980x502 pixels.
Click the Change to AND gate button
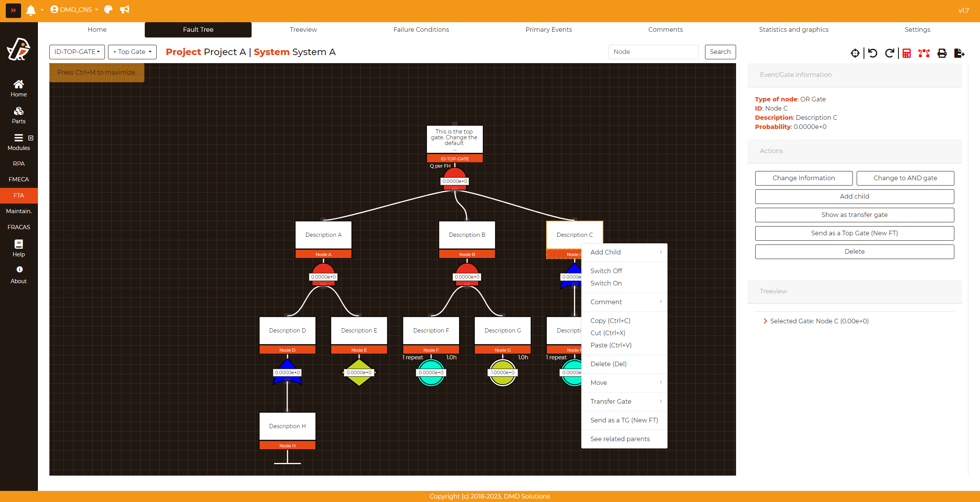pyautogui.click(x=905, y=178)
